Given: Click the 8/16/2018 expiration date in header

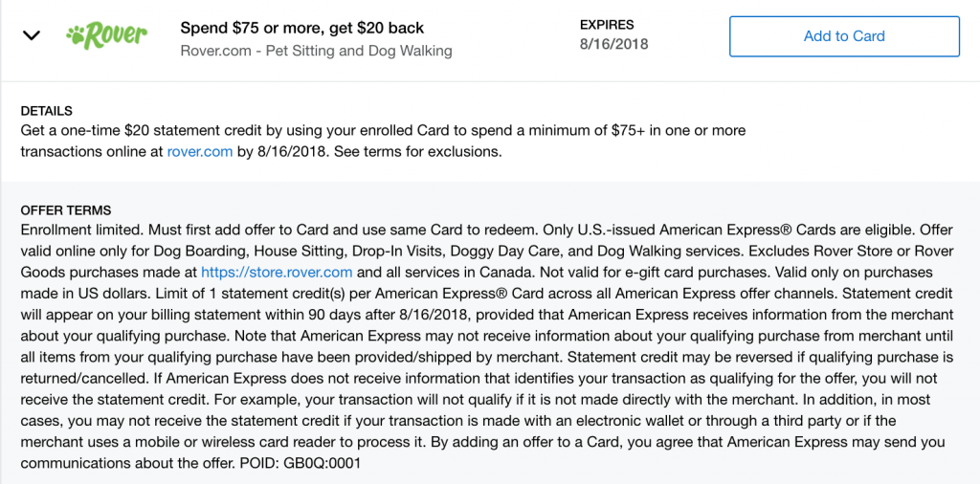Looking at the screenshot, I should [612, 44].
